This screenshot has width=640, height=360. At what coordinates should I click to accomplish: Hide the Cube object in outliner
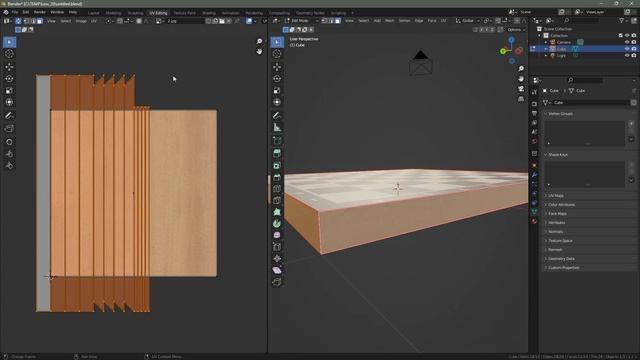pos(627,49)
